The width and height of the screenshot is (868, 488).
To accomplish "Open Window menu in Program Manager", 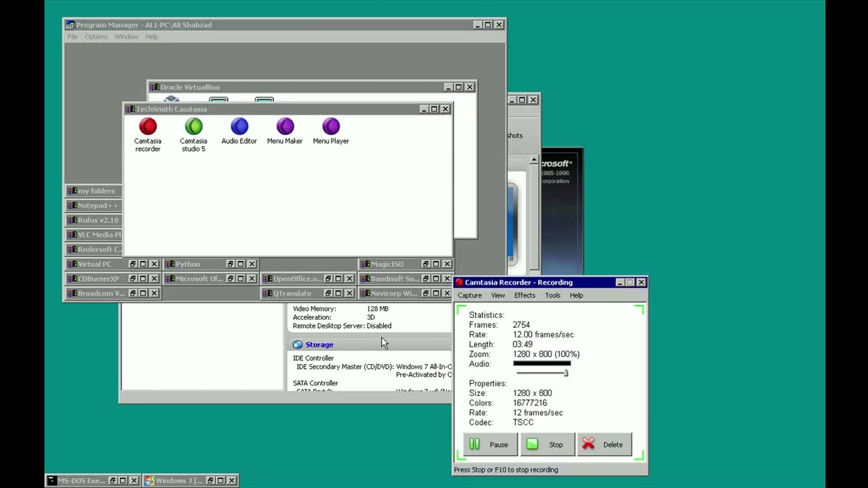I will 126,37.
